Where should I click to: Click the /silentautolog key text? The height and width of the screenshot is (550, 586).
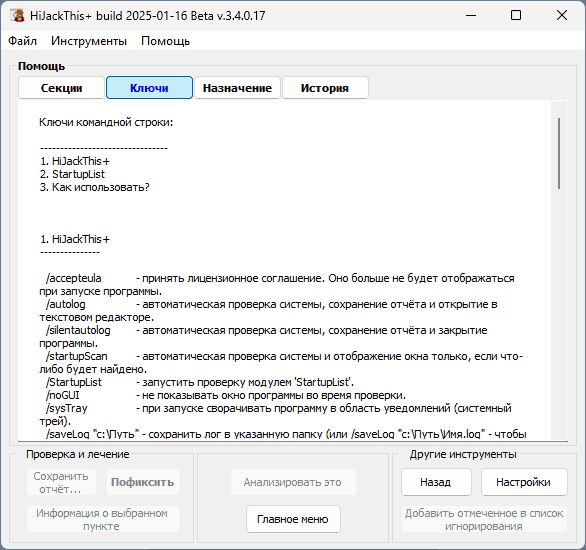click(x=78, y=330)
